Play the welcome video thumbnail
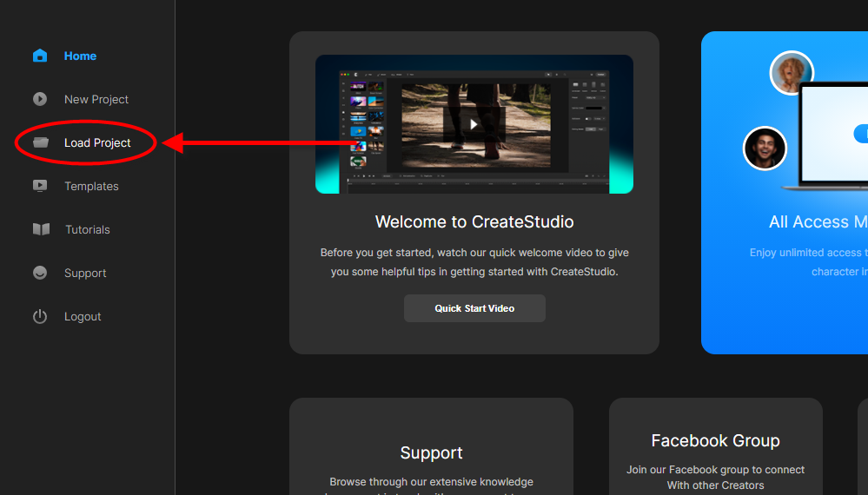This screenshot has width=868, height=495. click(474, 124)
